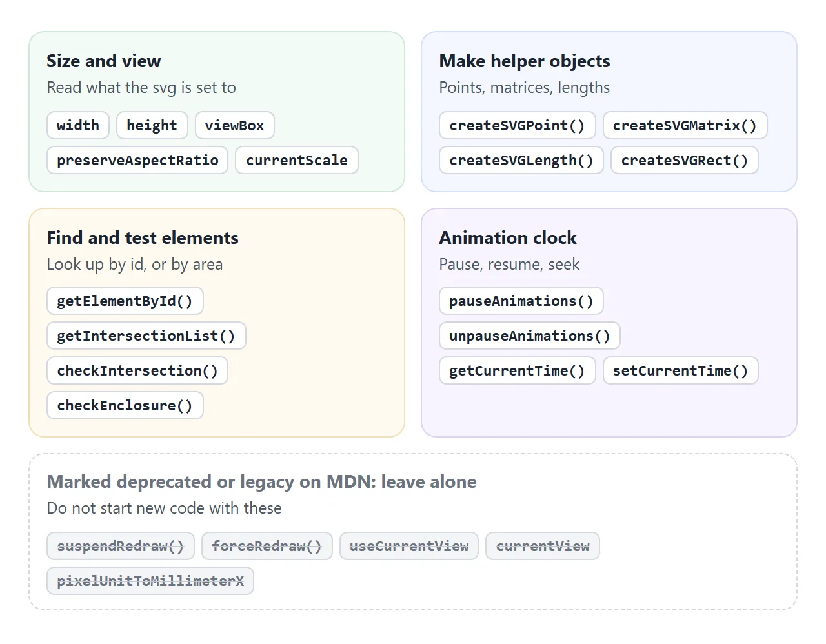826x644 pixels.
Task: Click the checkIntersection() chip
Action: tap(137, 370)
